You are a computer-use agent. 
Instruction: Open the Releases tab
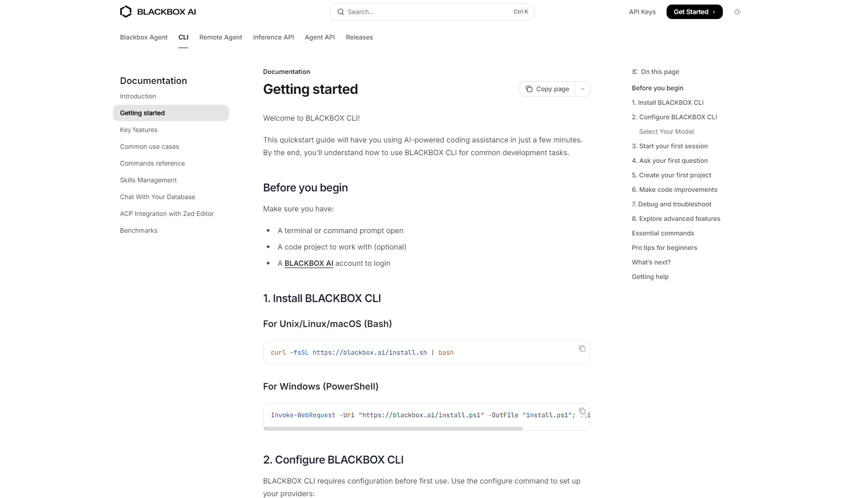click(x=359, y=37)
